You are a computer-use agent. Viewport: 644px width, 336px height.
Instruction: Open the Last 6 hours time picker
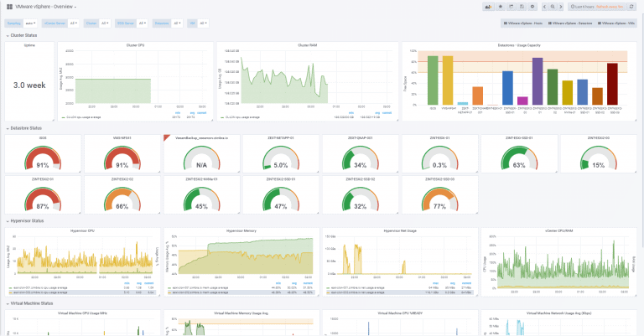pyautogui.click(x=596, y=7)
